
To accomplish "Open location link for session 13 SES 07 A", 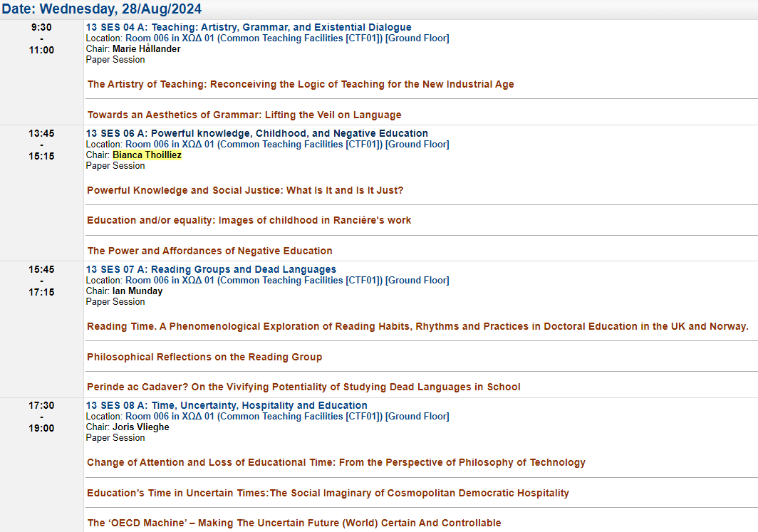I will tap(287, 281).
